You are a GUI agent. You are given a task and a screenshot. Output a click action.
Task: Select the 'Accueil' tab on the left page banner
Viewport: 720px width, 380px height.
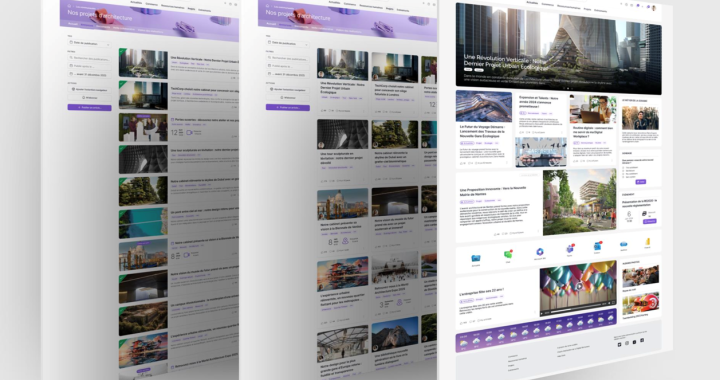pyautogui.click(x=73, y=24)
